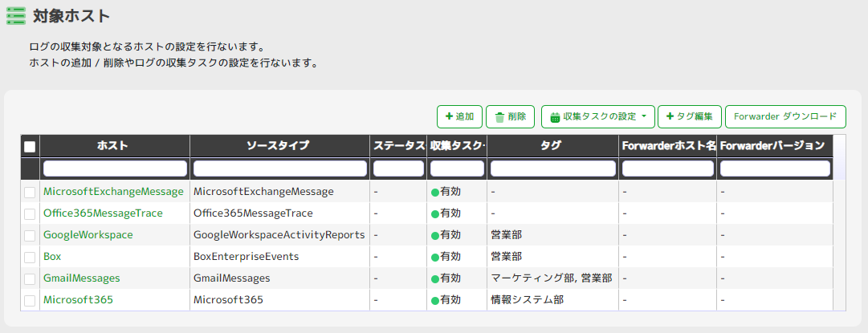Viewport: 868px width, 333px height.
Task: Click the green status dot in the Office365MessageTrace row
Action: [435, 214]
